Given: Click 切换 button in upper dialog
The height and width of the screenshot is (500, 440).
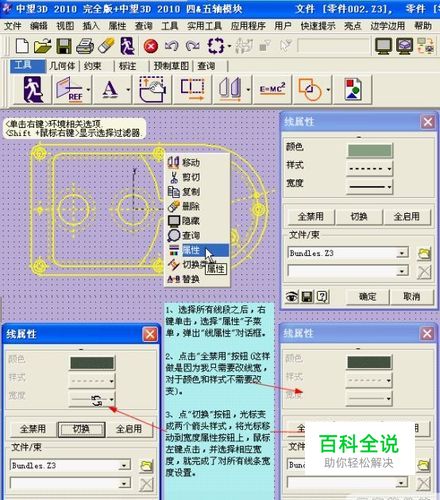Looking at the screenshot, I should tap(359, 217).
